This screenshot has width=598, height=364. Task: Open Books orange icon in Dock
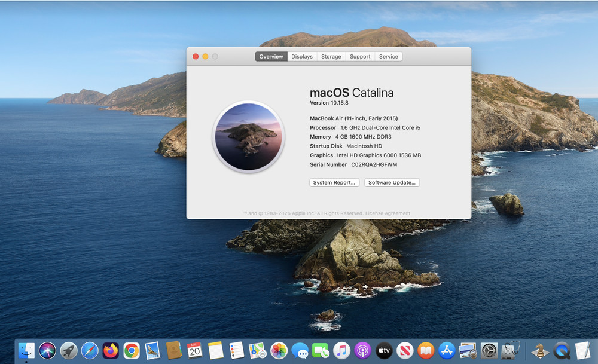[426, 351]
